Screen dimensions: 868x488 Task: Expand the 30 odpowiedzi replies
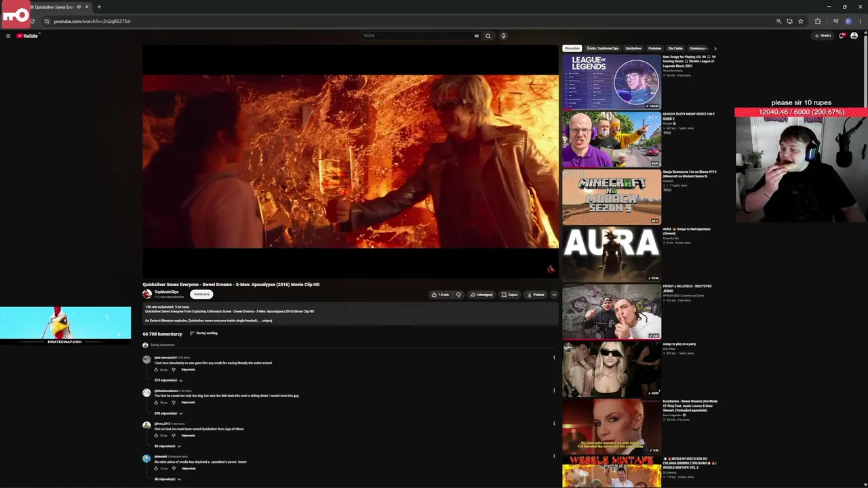[168, 479]
